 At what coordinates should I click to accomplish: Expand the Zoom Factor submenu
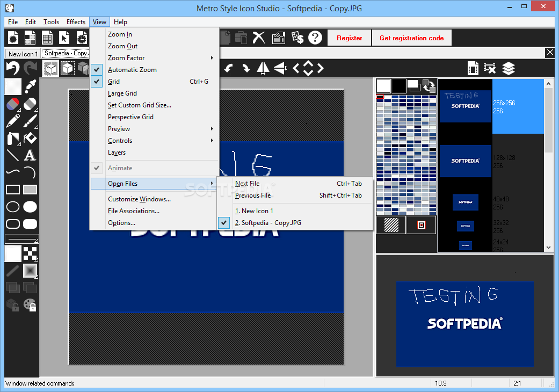click(154, 58)
